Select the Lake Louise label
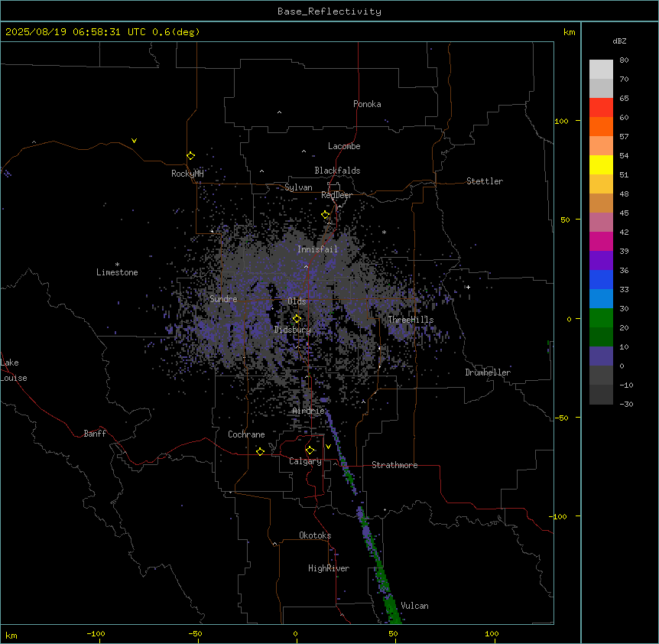Viewport: 659px width, 644px height. tap(14, 370)
